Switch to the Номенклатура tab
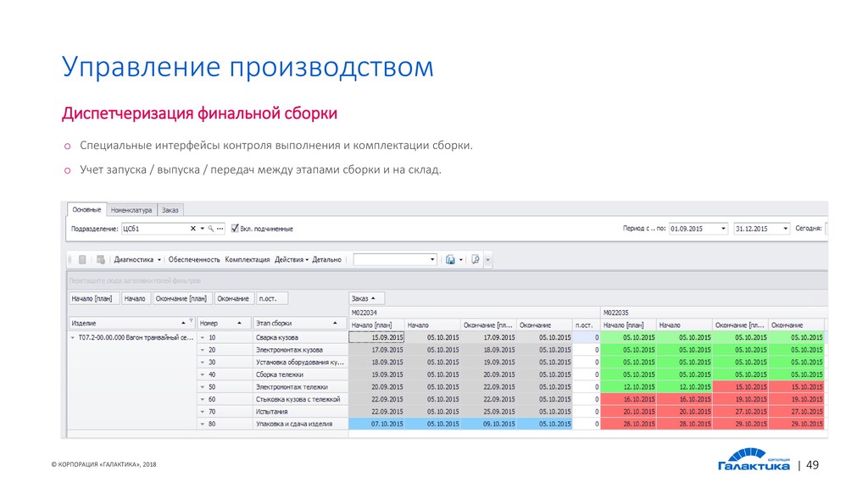 [131, 210]
